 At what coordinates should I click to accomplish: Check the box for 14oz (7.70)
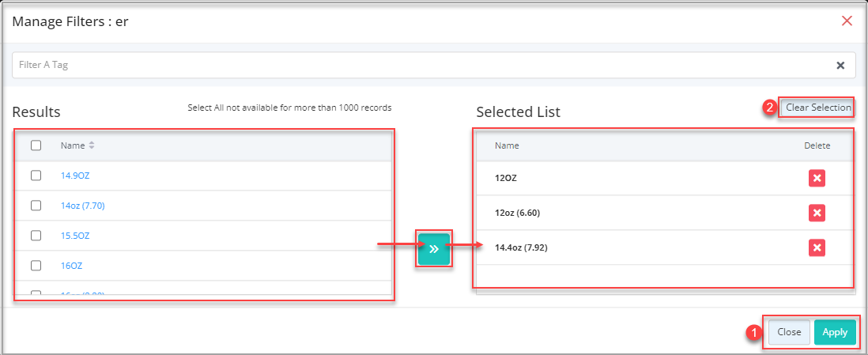(x=36, y=206)
